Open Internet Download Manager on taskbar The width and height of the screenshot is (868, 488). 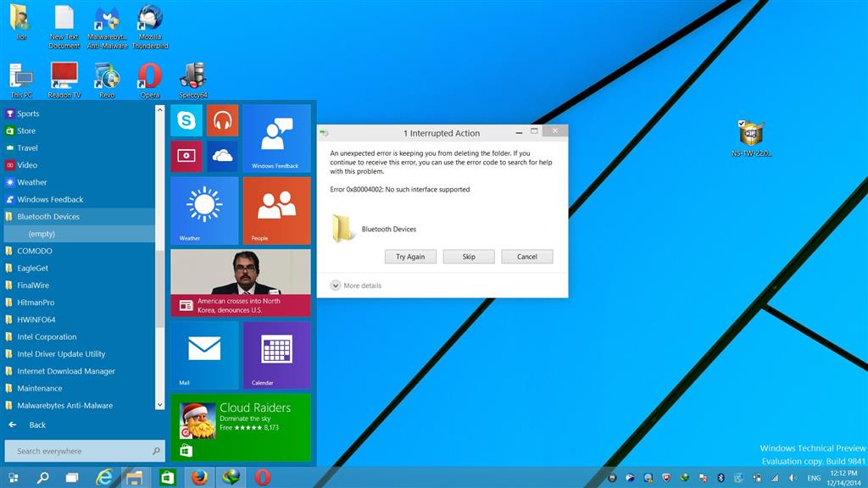[x=231, y=477]
